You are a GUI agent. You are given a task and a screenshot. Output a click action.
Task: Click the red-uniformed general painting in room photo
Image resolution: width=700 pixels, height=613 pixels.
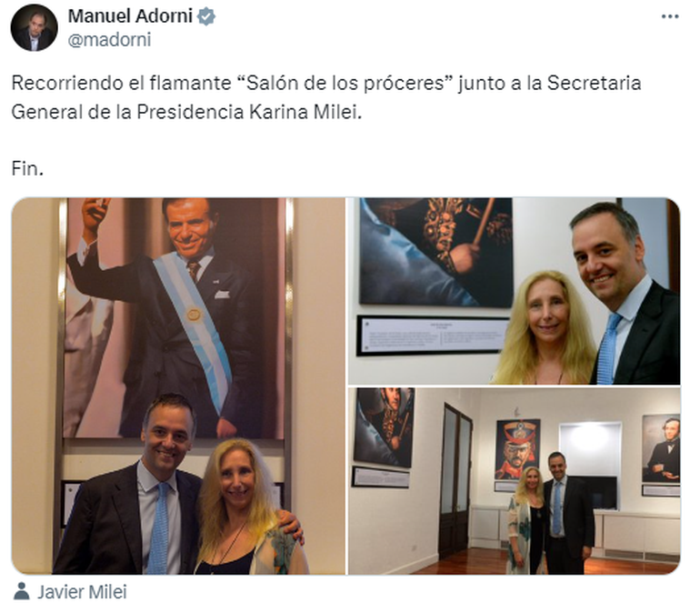click(x=517, y=449)
